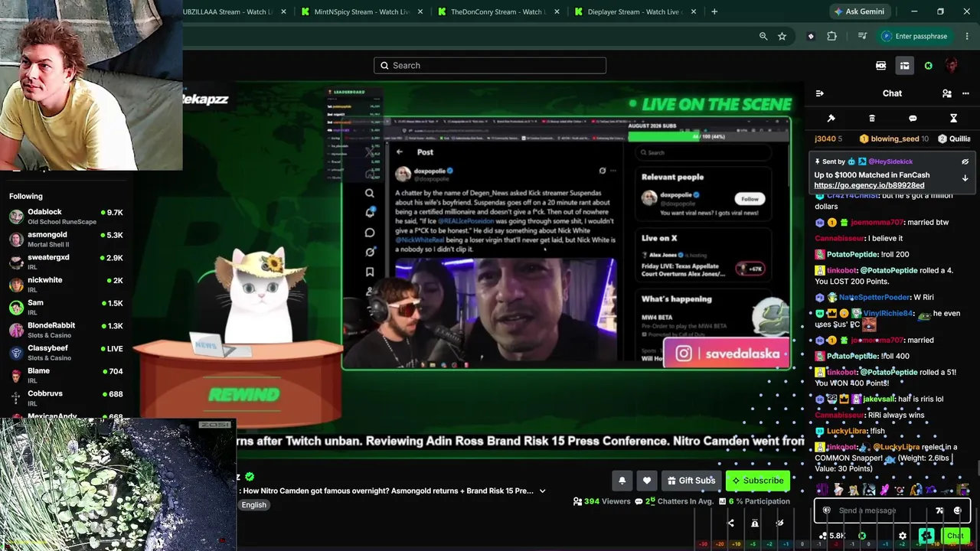980x551 pixels.
Task: Click the green Chat send button
Action: 955,536
